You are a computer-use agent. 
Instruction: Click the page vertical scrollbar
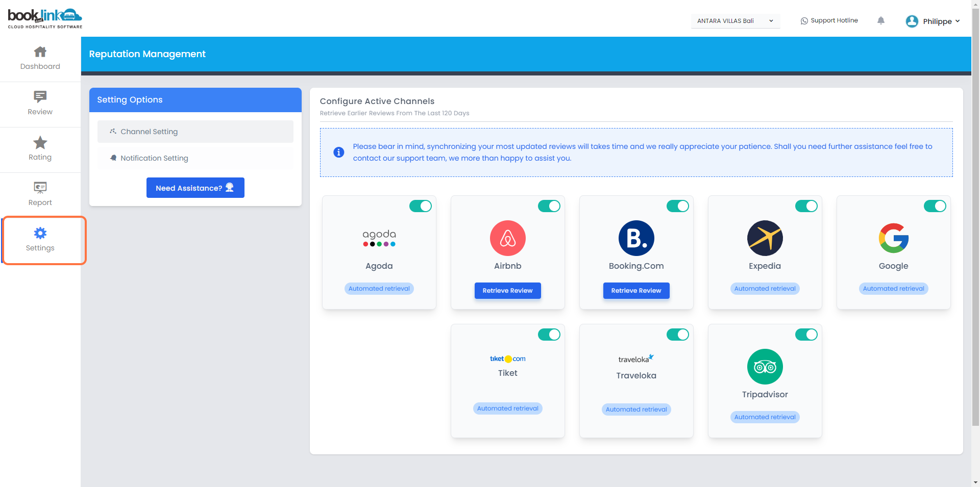pyautogui.click(x=975, y=217)
